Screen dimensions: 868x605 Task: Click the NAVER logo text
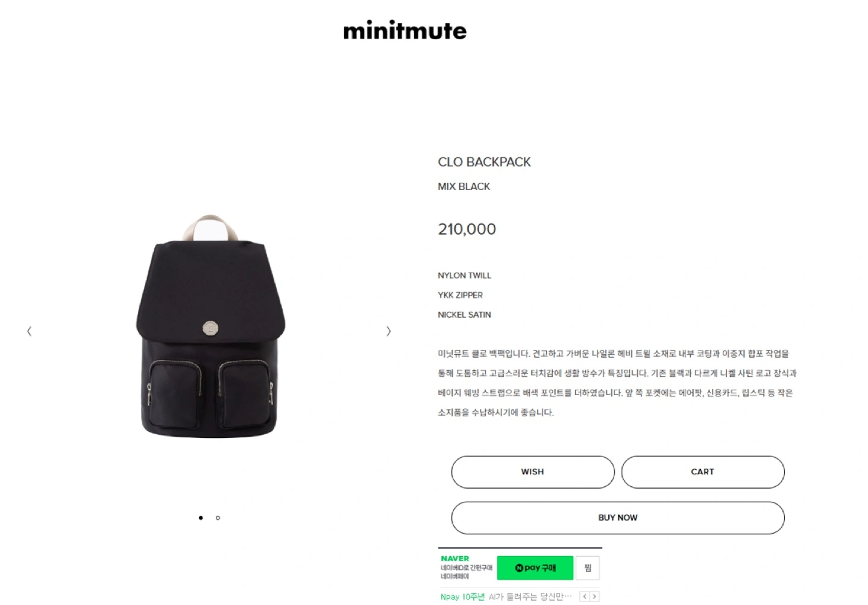pyautogui.click(x=454, y=559)
